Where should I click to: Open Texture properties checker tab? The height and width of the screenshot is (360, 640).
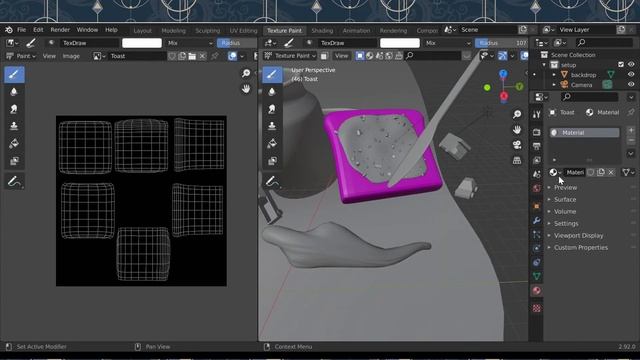coord(536,308)
